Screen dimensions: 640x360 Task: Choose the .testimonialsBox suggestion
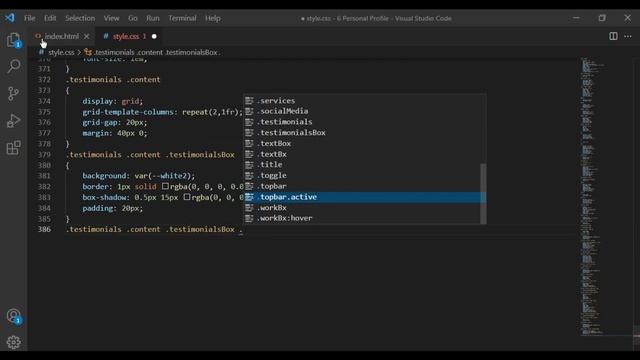click(x=365, y=133)
